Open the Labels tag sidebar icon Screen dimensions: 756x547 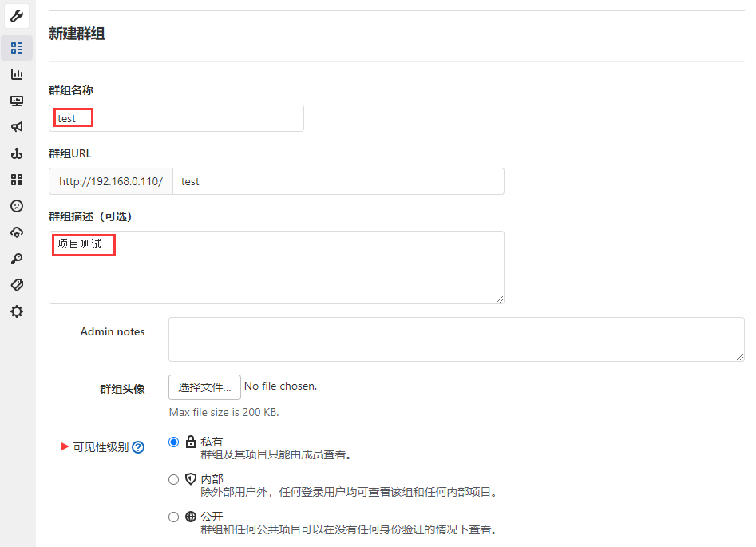pos(17,285)
